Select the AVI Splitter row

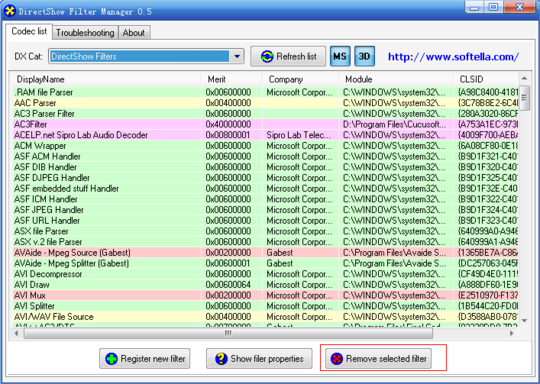pyautogui.click(x=266, y=306)
